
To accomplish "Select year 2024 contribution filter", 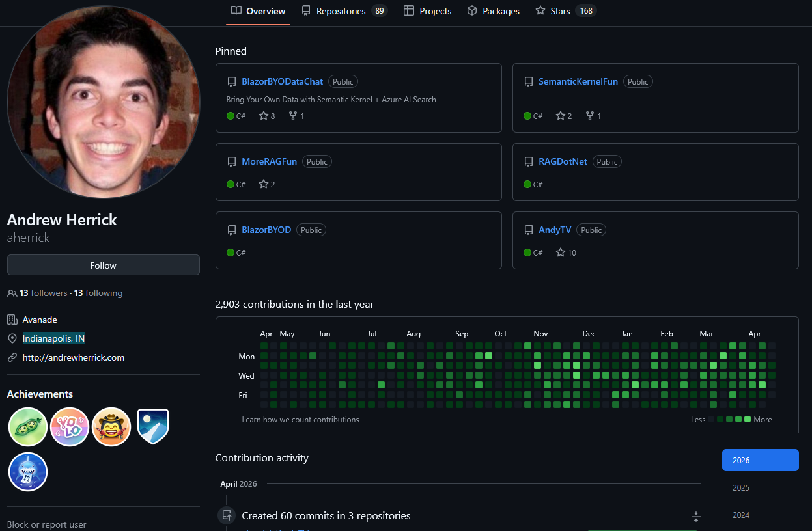I will coord(741,515).
